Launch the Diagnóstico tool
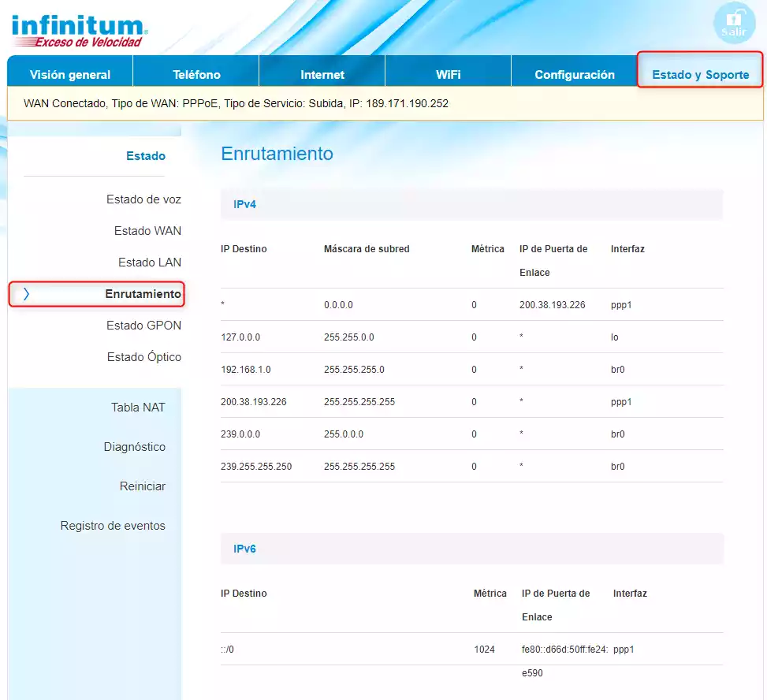Screen dimensions: 767x700 (x=134, y=447)
